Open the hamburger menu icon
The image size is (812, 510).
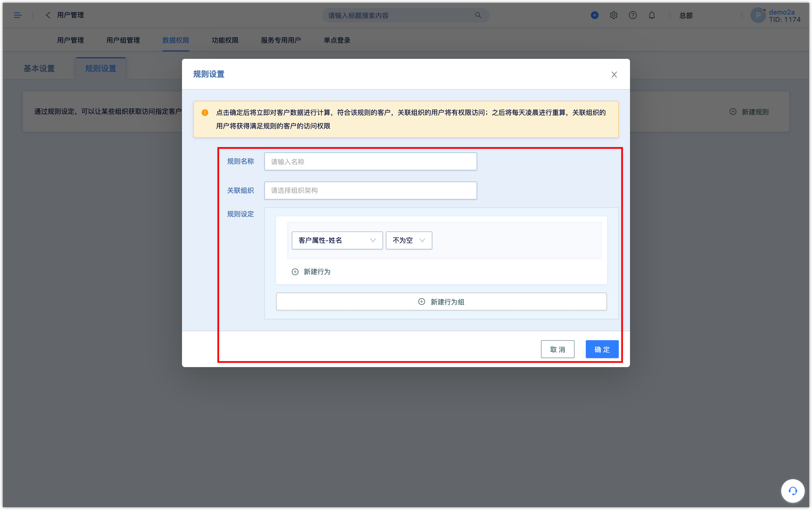(18, 15)
